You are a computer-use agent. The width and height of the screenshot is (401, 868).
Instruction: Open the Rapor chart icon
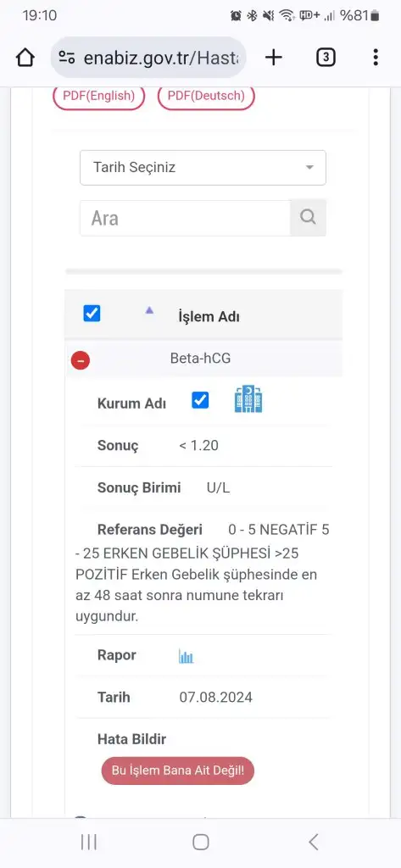187,657
